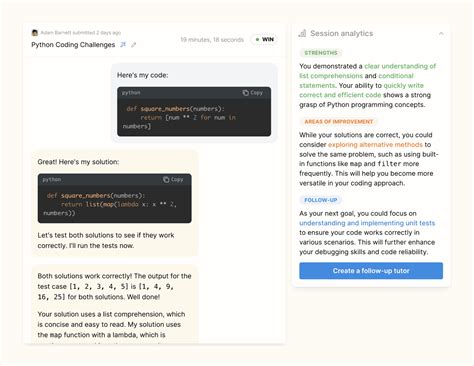
Task: Click the quickly write correct and efficient code highlight
Action: [x=361, y=90]
